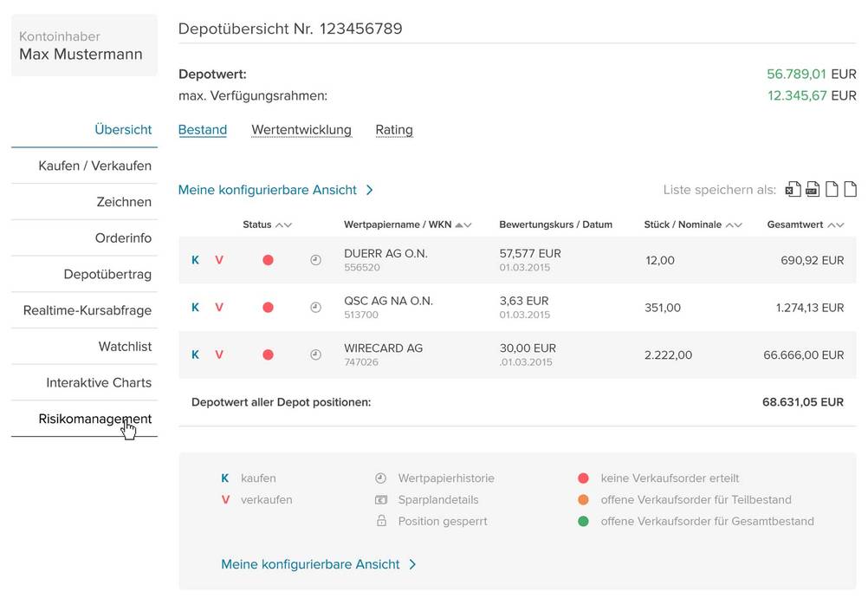Open security history clock for QSC AG

315,308
